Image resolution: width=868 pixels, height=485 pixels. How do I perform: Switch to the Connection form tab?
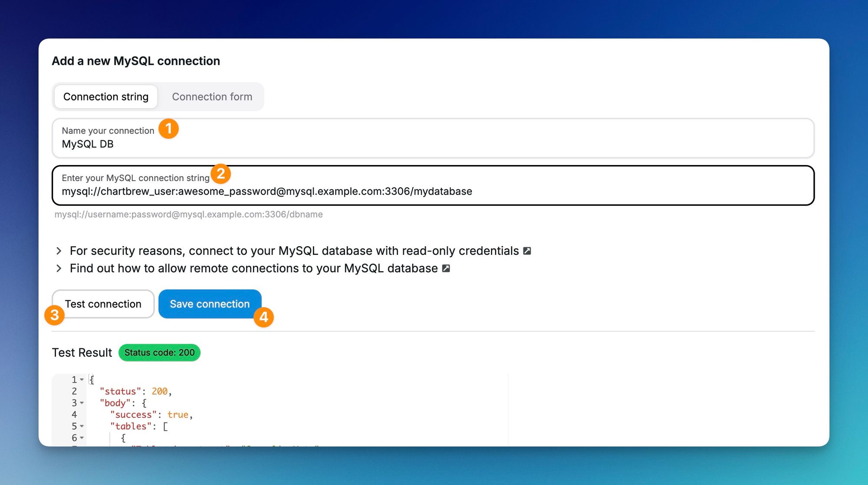(212, 96)
